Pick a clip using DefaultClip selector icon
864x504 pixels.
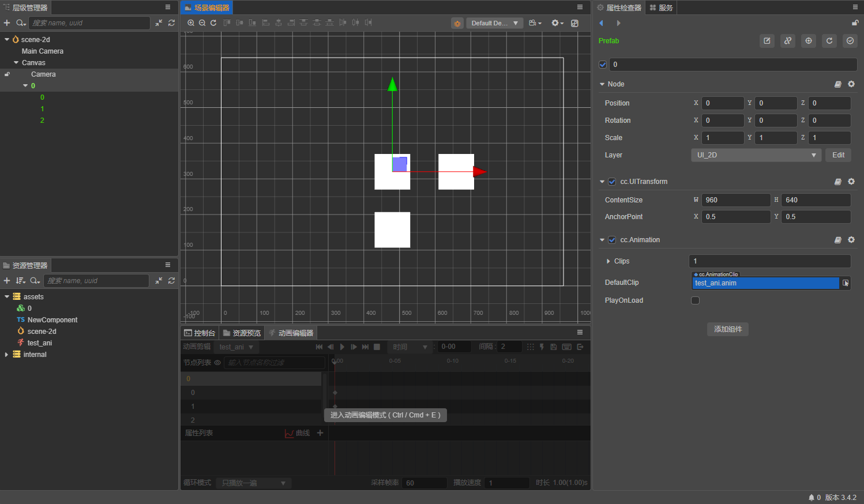pos(846,283)
